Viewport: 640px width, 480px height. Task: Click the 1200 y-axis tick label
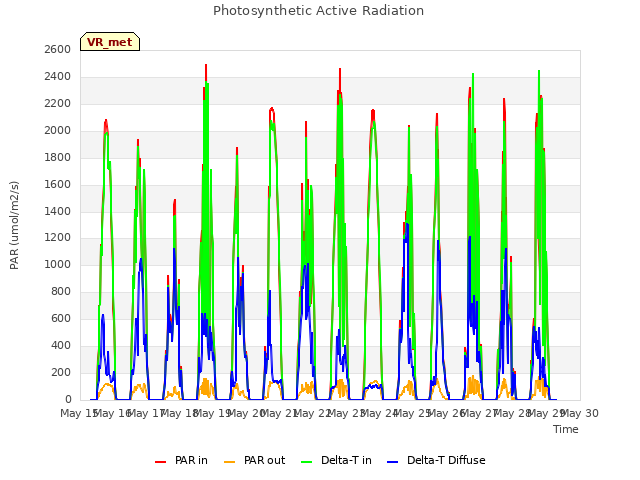[x=58, y=238]
